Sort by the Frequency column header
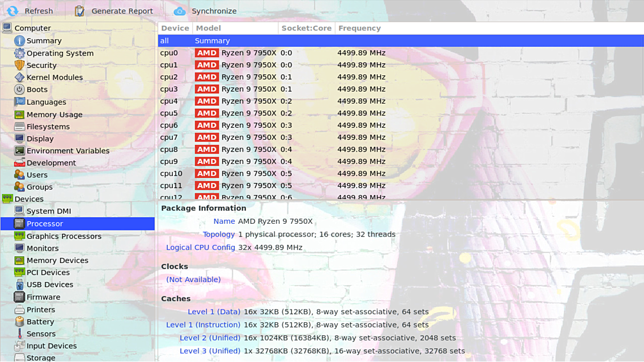 click(359, 28)
